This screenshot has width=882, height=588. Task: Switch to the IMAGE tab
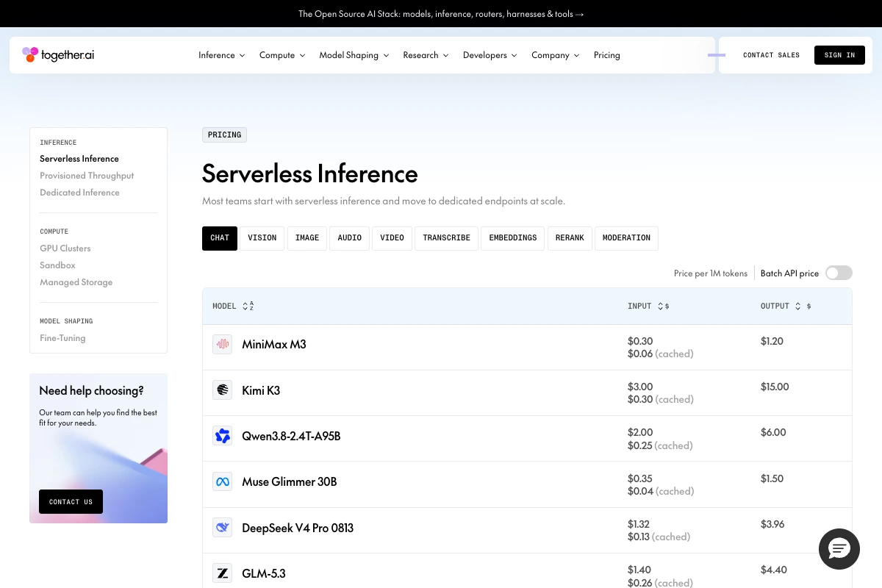[307, 238]
